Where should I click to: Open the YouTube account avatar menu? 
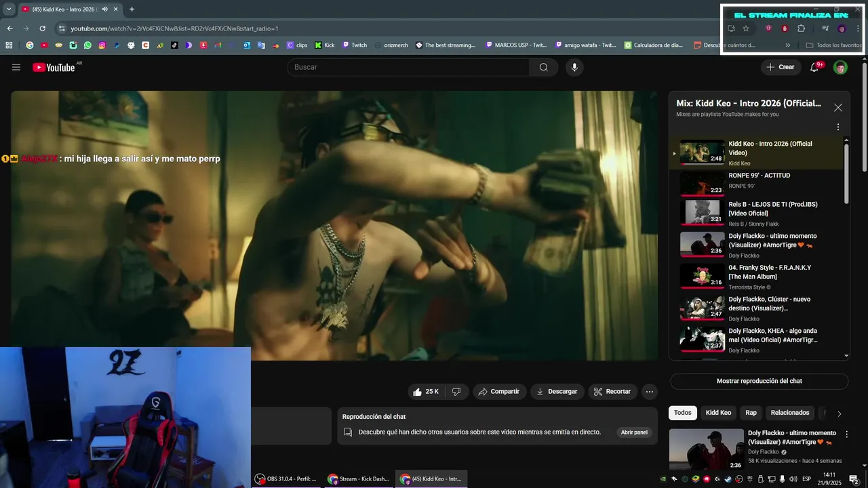point(840,67)
